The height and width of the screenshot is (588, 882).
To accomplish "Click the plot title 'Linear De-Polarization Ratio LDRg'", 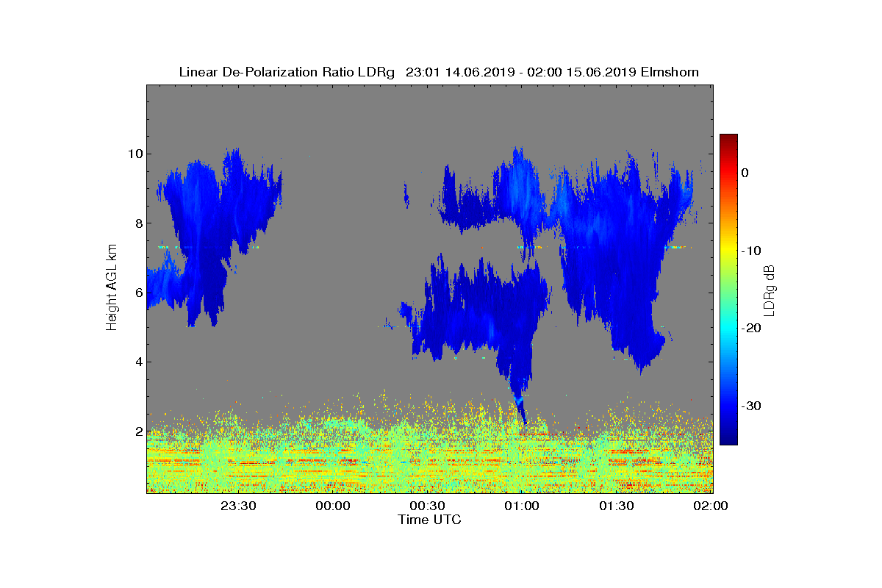I will click(x=288, y=72).
